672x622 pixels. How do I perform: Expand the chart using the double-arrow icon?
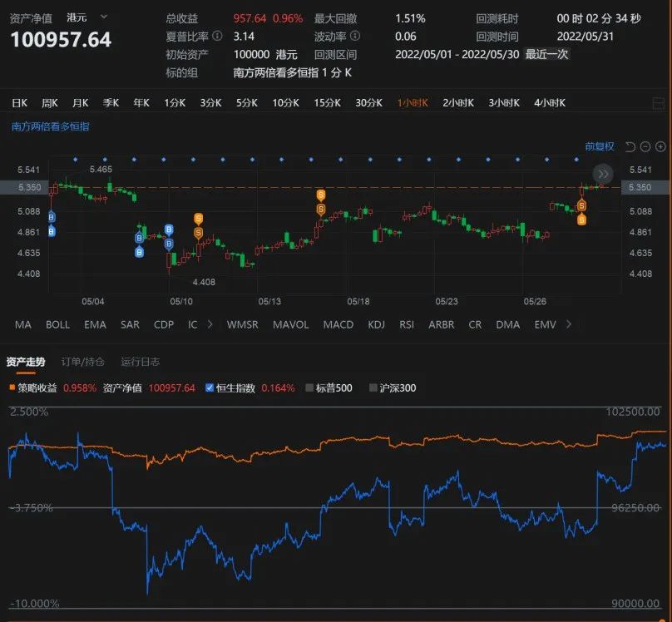click(x=601, y=174)
